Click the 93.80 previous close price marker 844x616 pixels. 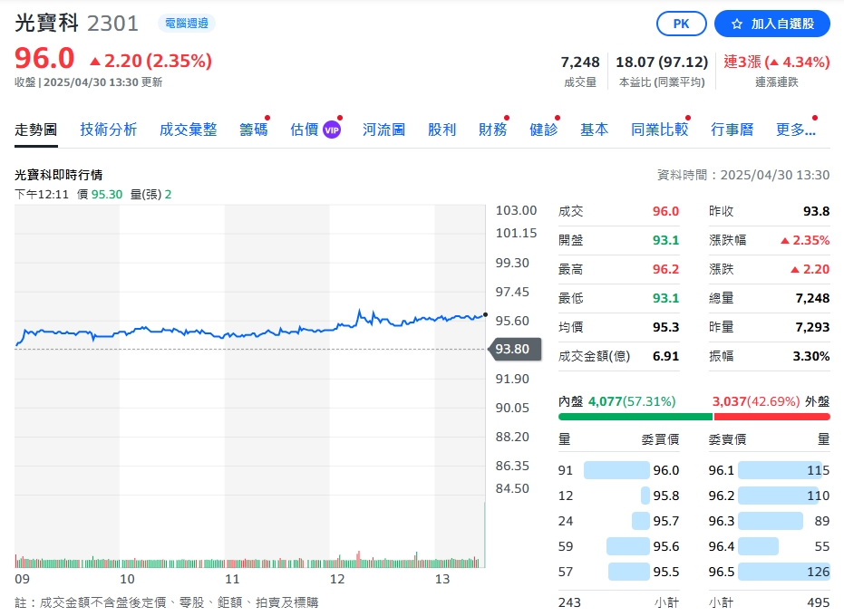pos(515,349)
